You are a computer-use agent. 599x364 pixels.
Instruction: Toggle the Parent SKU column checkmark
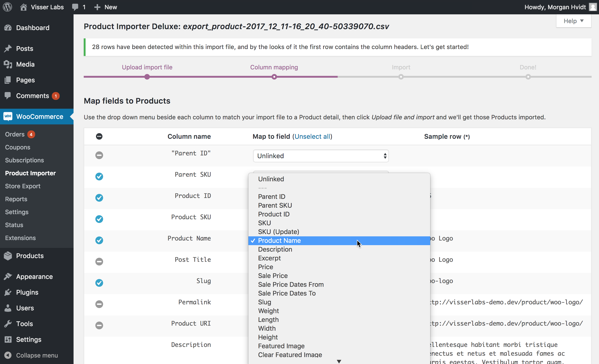pos(99,176)
